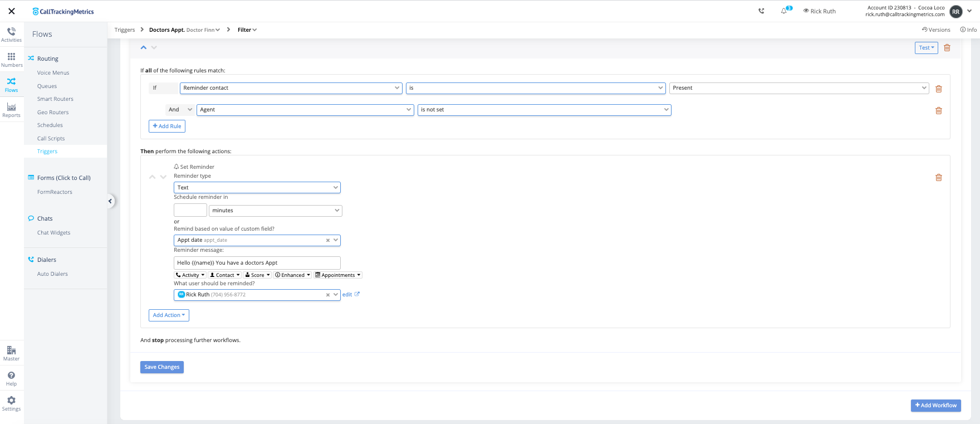
Task: Click the CallTrackingMetrics logo
Action: [63, 11]
